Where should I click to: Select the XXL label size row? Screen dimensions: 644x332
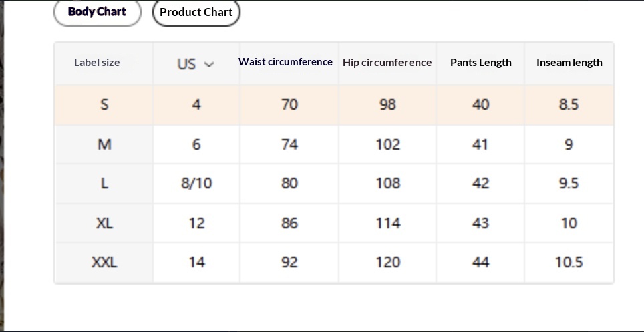click(x=104, y=262)
